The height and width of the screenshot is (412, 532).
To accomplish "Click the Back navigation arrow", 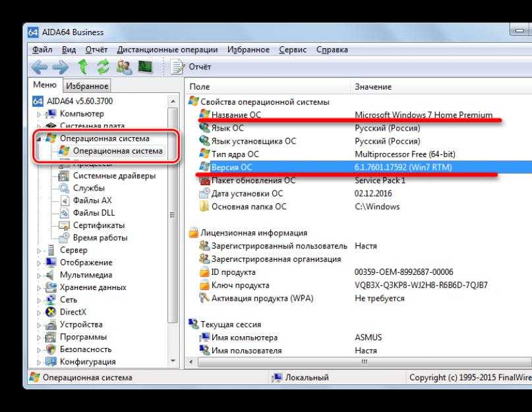I will (40, 67).
